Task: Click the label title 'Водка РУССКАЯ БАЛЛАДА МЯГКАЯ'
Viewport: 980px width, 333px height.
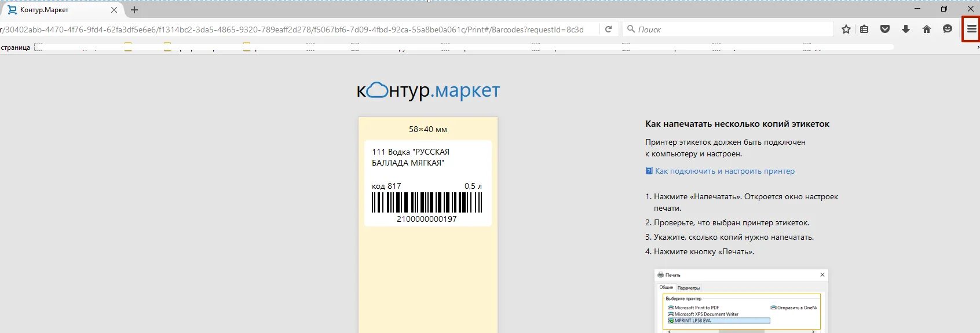Action: point(411,157)
